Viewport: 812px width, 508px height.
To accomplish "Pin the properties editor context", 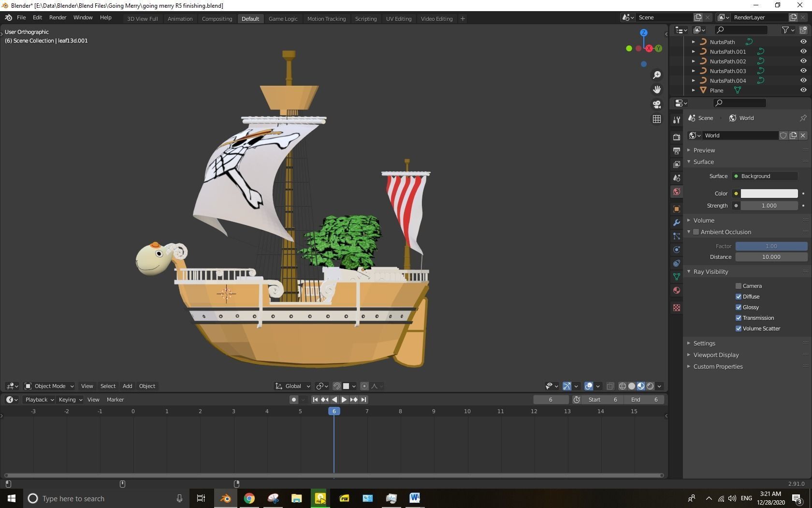I will click(803, 118).
